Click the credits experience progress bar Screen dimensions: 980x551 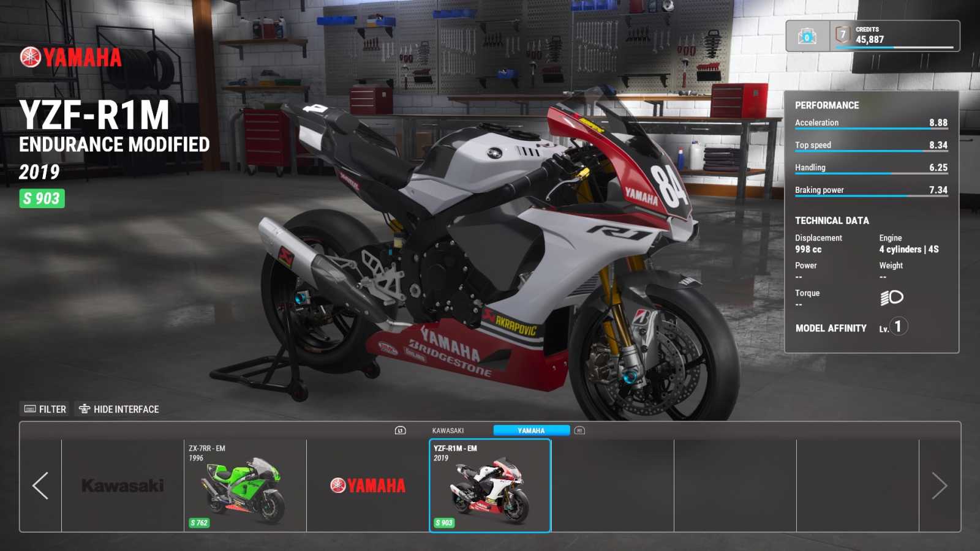(904, 47)
